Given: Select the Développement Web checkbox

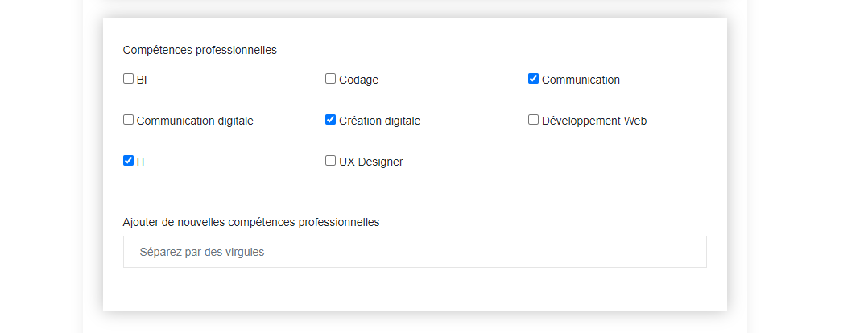Looking at the screenshot, I should coord(533,120).
